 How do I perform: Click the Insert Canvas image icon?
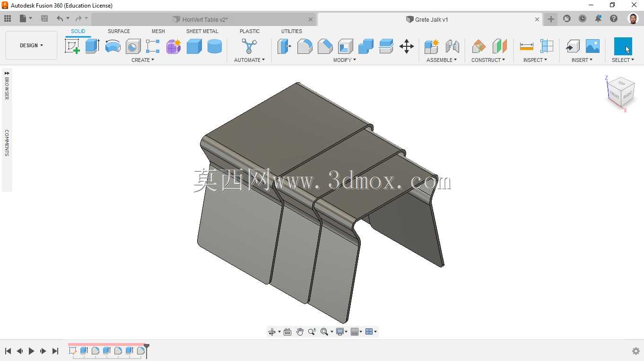[592, 46]
